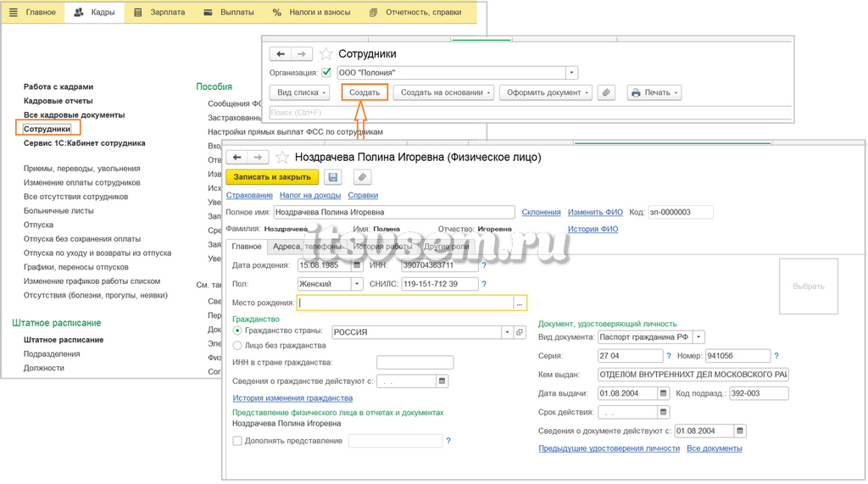This screenshot has height=484, width=868.
Task: Select Лицо без гражданства radio button
Action: click(237, 346)
